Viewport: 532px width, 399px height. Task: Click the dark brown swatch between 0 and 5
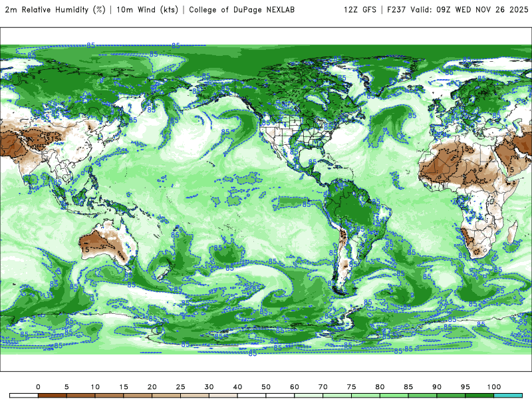(x=53, y=396)
